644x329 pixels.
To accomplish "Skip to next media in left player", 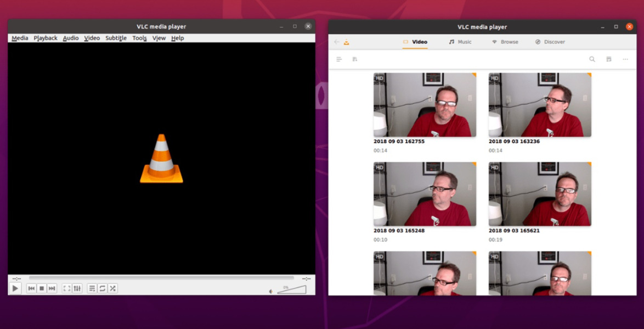I will coord(52,288).
